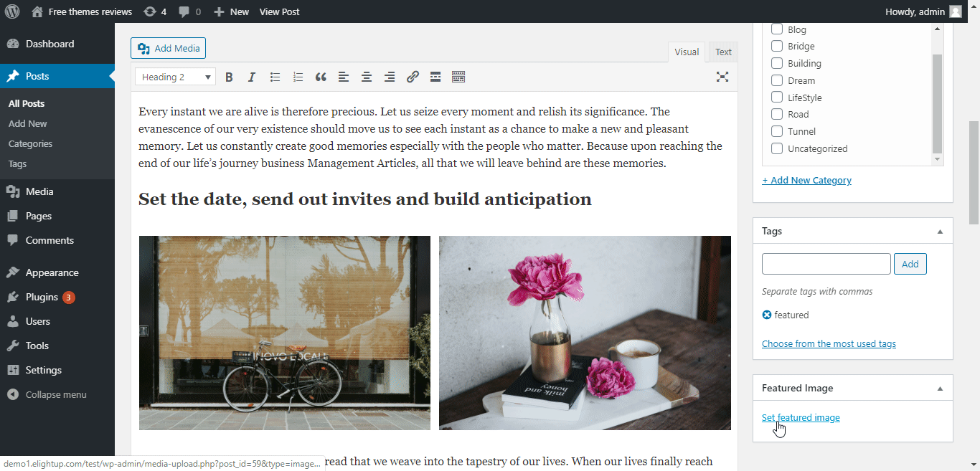Insert a numbered list
Screen dimensions: 980x471
pos(298,77)
